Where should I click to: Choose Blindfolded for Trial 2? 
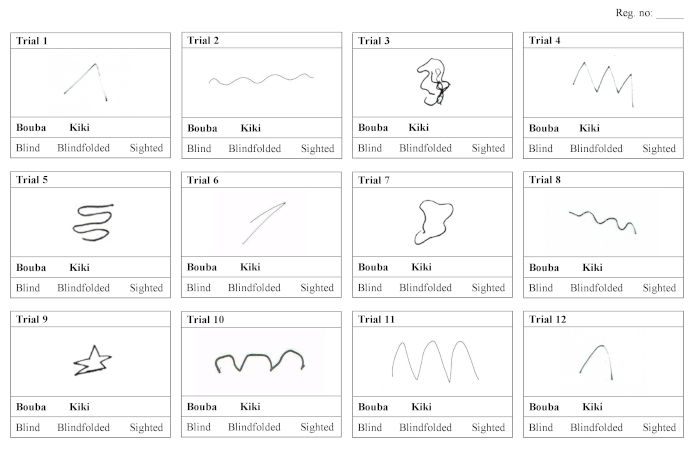pos(255,149)
